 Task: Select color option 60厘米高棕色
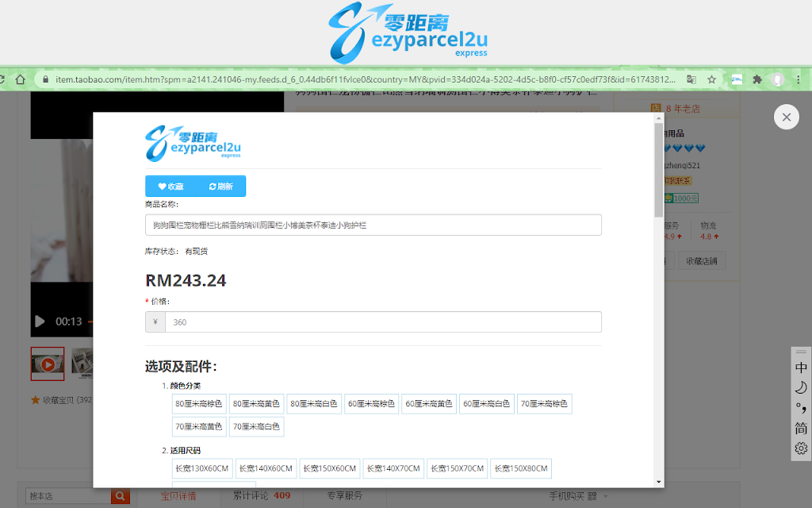click(x=371, y=404)
